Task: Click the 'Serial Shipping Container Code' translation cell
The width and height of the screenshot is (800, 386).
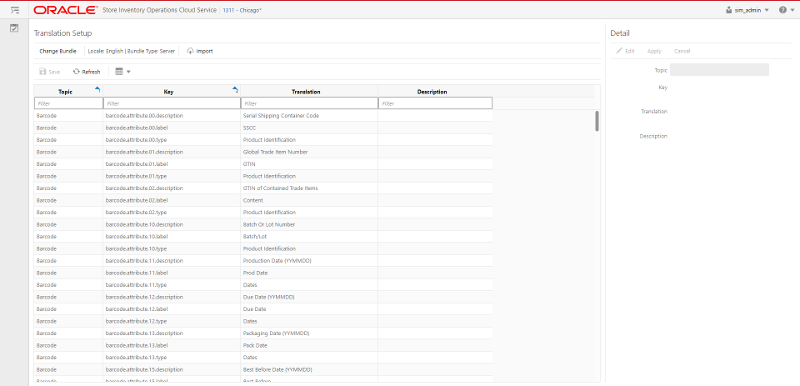Action: click(309, 116)
